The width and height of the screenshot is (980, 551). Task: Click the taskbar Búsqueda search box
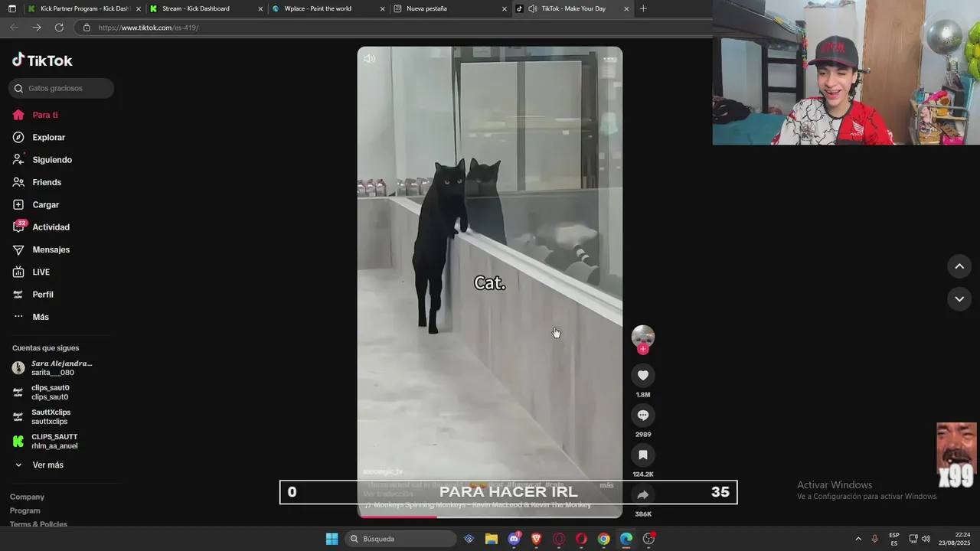coord(400,539)
